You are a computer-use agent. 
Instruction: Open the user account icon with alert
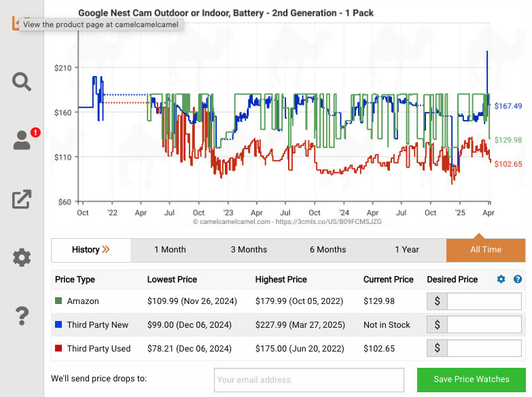tap(22, 140)
